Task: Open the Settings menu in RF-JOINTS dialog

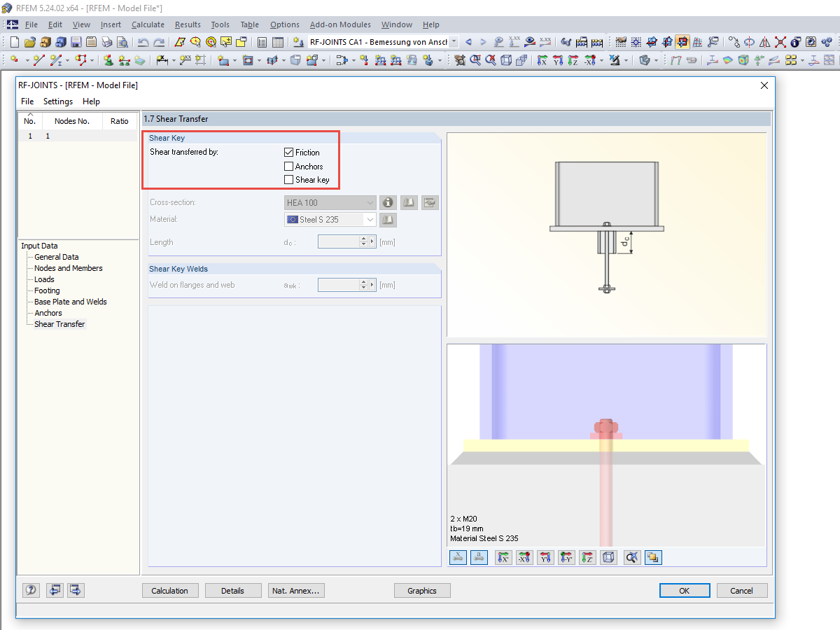Action: coord(58,101)
